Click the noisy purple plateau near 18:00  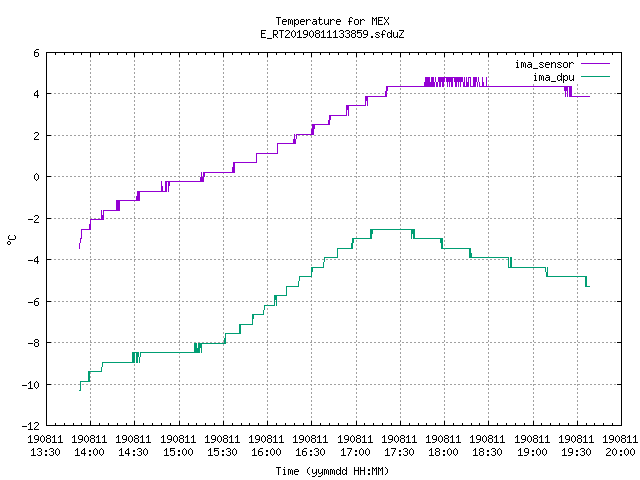point(456,82)
